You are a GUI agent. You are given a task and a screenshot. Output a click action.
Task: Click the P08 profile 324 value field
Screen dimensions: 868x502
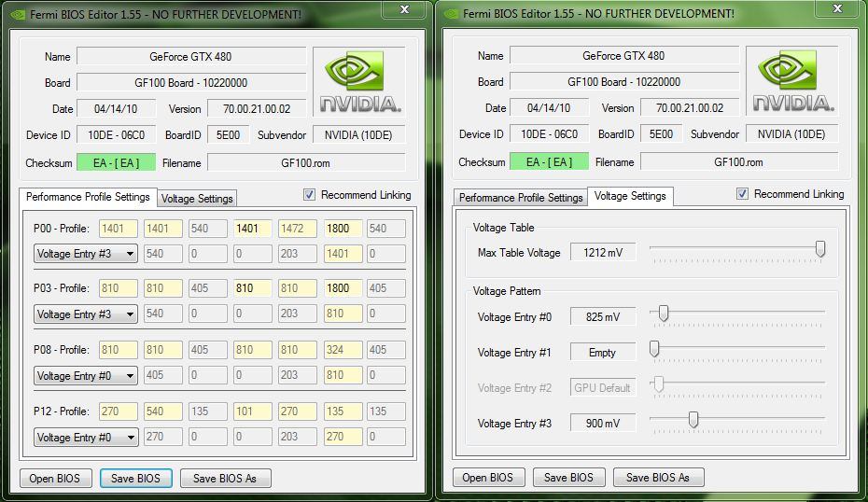[x=343, y=350]
